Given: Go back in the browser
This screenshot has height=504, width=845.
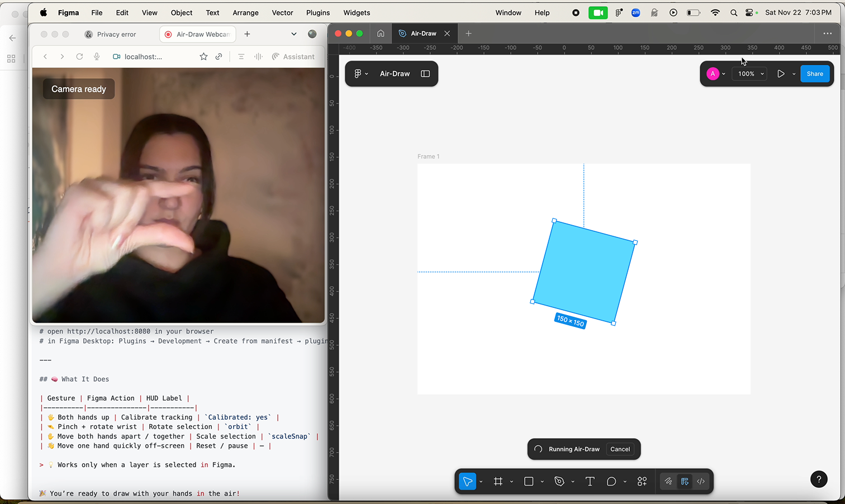Looking at the screenshot, I should [x=45, y=56].
